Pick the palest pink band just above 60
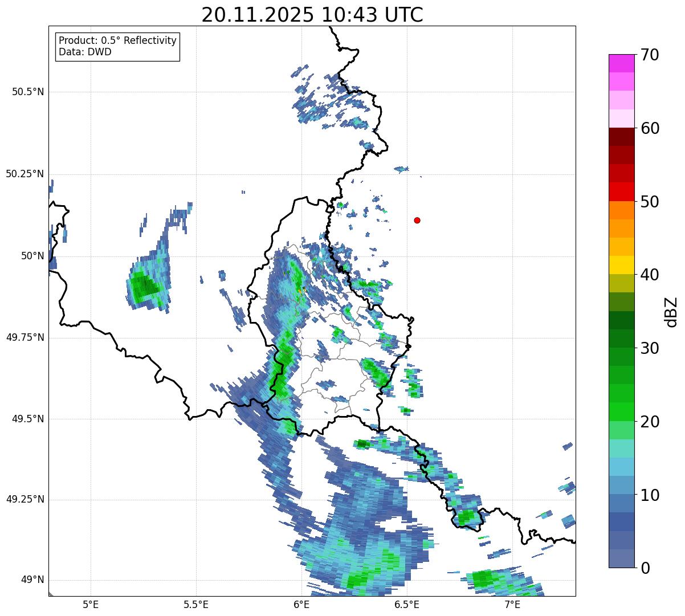 (621, 119)
